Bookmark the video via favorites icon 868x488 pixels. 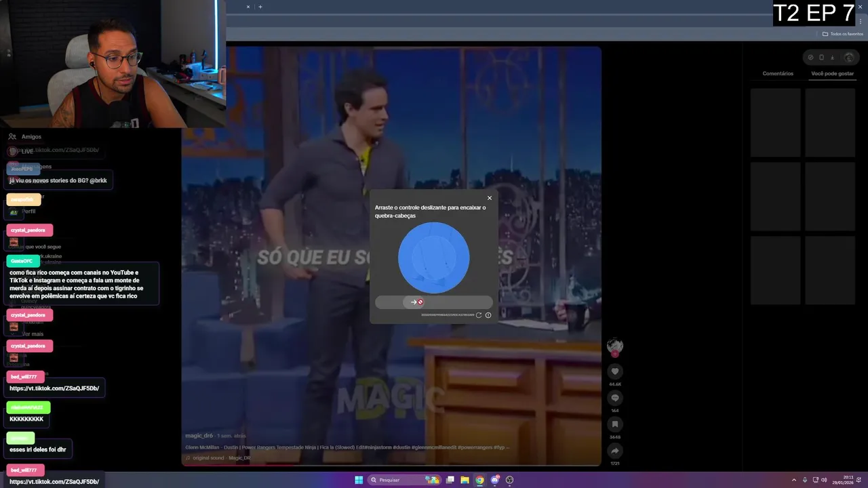(615, 424)
